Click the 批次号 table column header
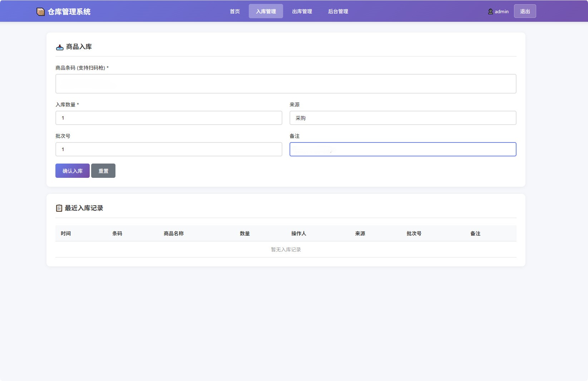This screenshot has width=588, height=381. pyautogui.click(x=414, y=234)
